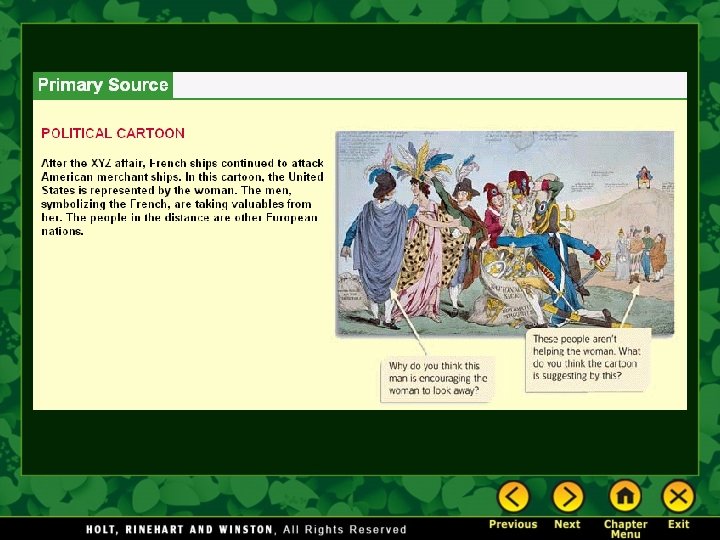Open the Chapter Menu home icon
Viewport: 720px width, 540px height.
[625, 496]
